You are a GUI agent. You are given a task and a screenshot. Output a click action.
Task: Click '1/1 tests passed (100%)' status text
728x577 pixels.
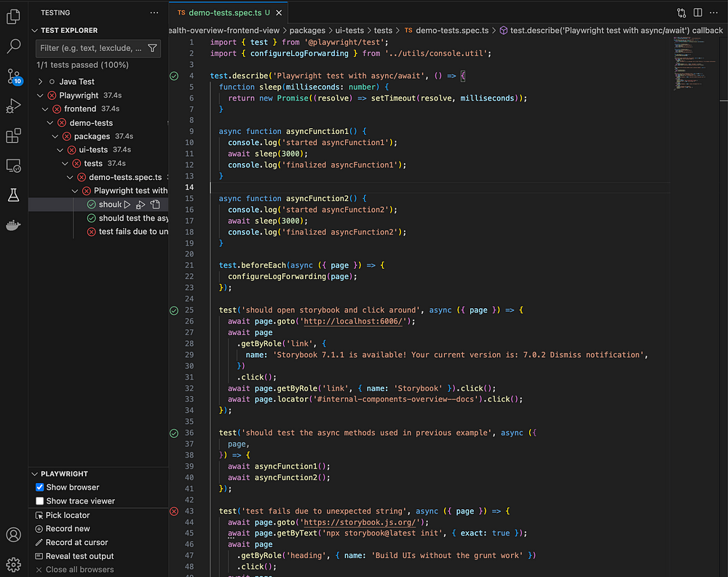pyautogui.click(x=83, y=65)
